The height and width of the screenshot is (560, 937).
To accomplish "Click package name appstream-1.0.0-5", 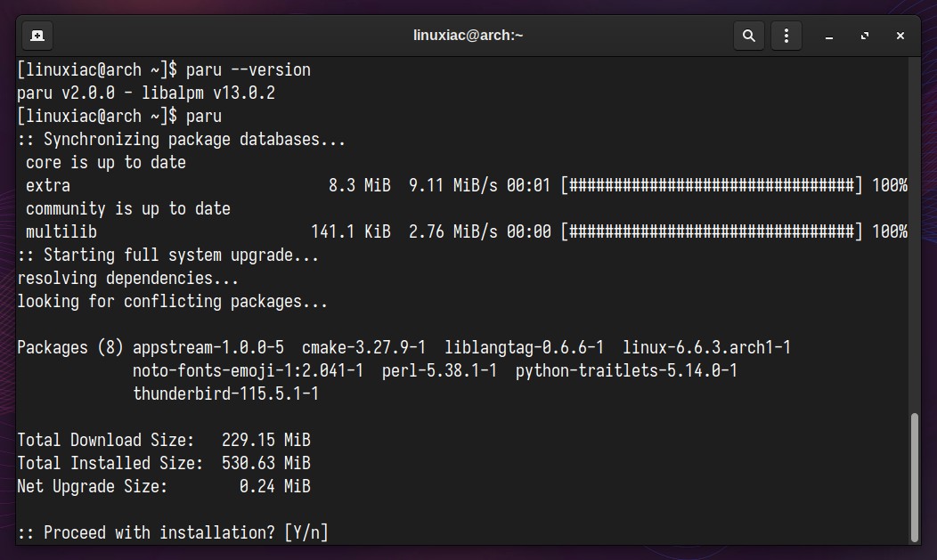I will [x=208, y=347].
